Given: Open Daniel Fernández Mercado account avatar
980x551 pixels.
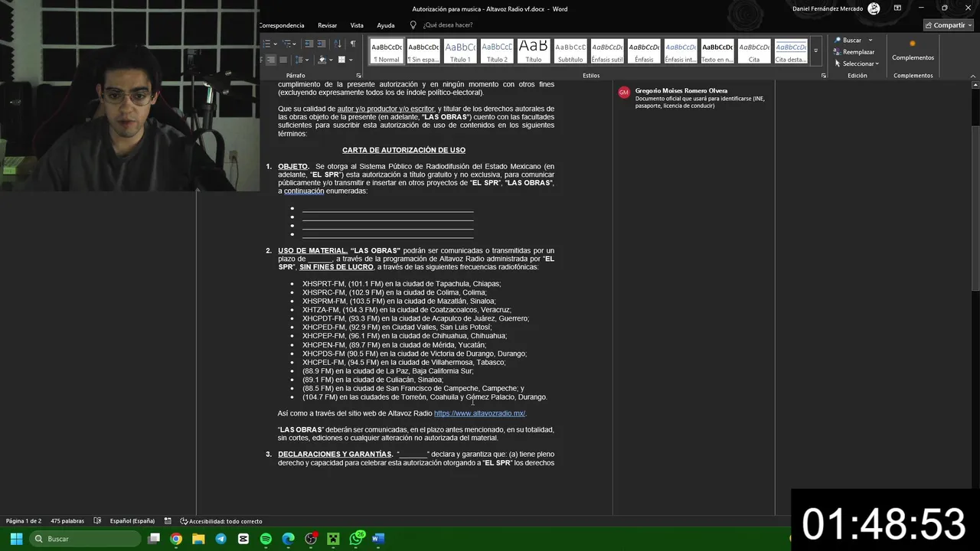Looking at the screenshot, I should 874,8.
